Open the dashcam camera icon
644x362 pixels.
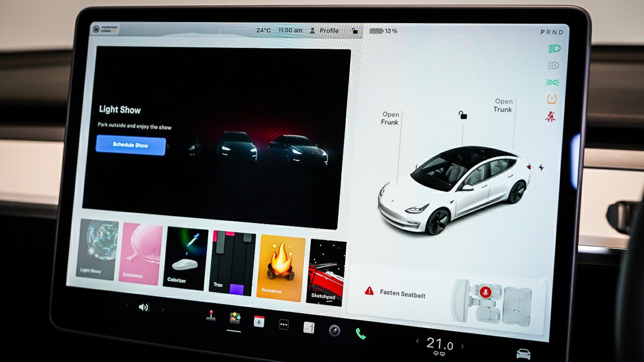(334, 330)
